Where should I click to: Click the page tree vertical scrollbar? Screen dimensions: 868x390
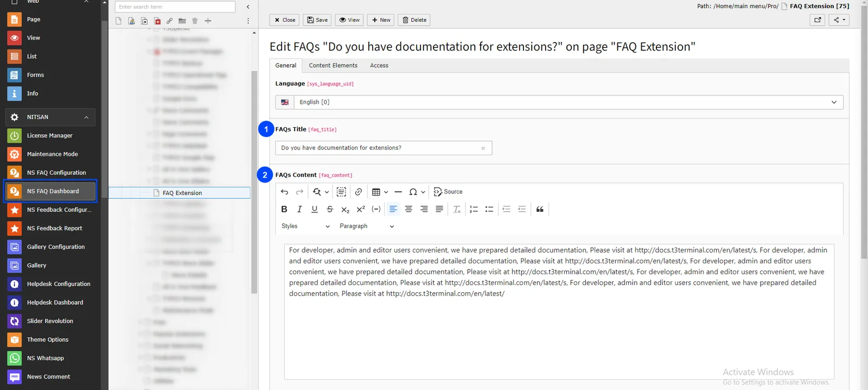coord(254,182)
